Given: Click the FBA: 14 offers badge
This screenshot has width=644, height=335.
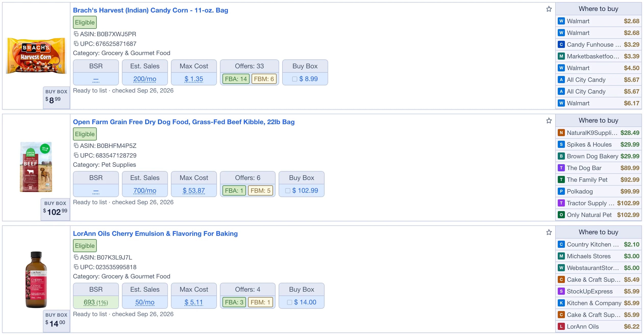Looking at the screenshot, I should (236, 79).
